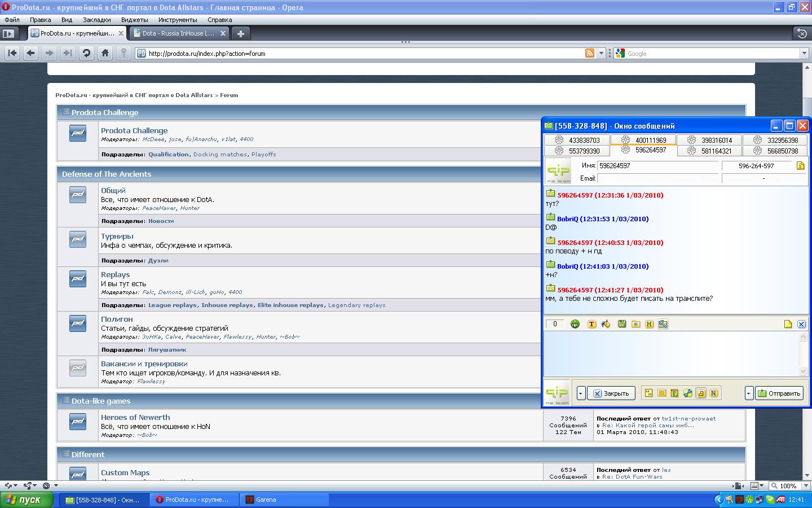Click the message box scroll-down arrow
The width and height of the screenshot is (812, 508).
click(x=804, y=371)
